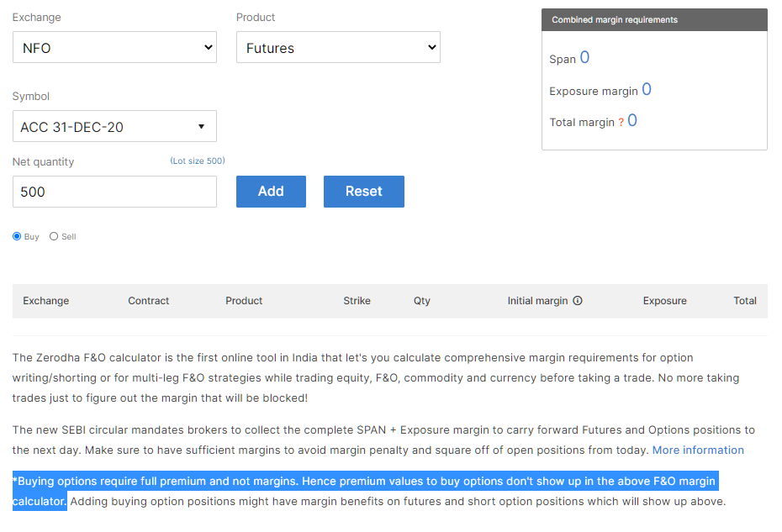Screen dimensions: 782x532
Task: Expand the Symbol selector ACC 31-DEC-20
Action: pos(114,126)
